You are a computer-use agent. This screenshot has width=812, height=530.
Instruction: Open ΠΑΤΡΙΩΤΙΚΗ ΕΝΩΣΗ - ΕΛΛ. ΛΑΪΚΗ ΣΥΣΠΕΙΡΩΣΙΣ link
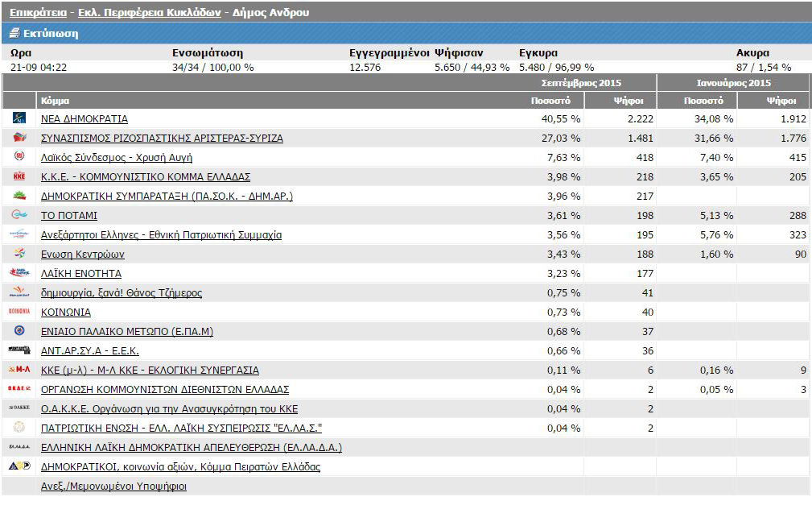[181, 429]
